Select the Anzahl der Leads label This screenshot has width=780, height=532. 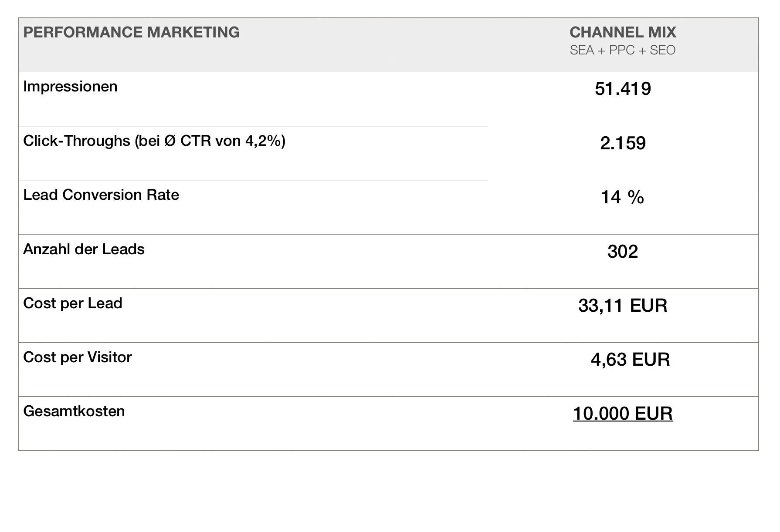point(84,249)
